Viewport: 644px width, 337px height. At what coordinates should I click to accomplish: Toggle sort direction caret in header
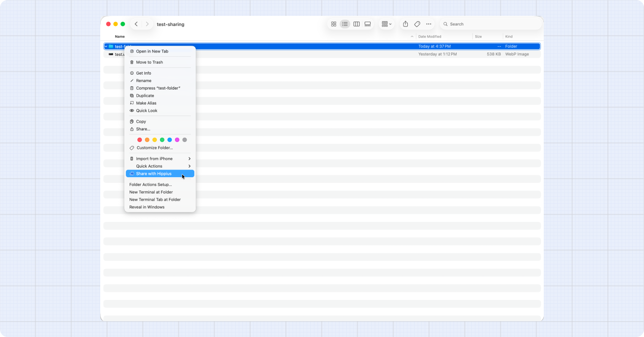[412, 37]
